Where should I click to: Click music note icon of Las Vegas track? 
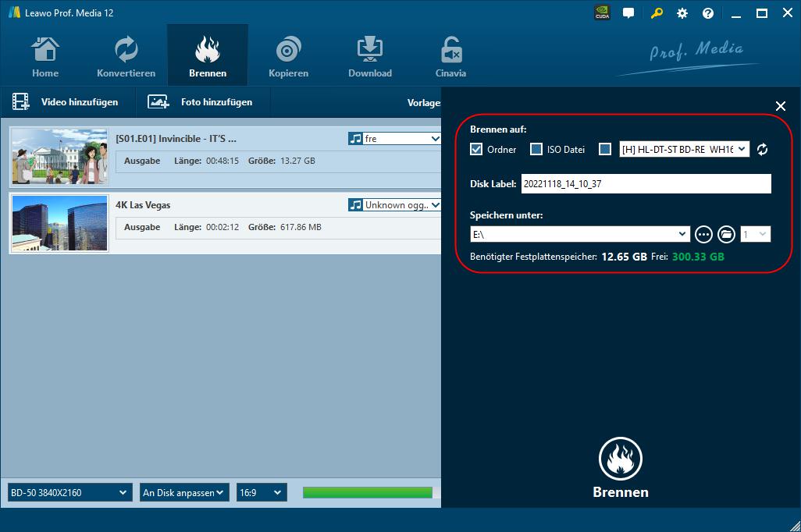coord(355,204)
